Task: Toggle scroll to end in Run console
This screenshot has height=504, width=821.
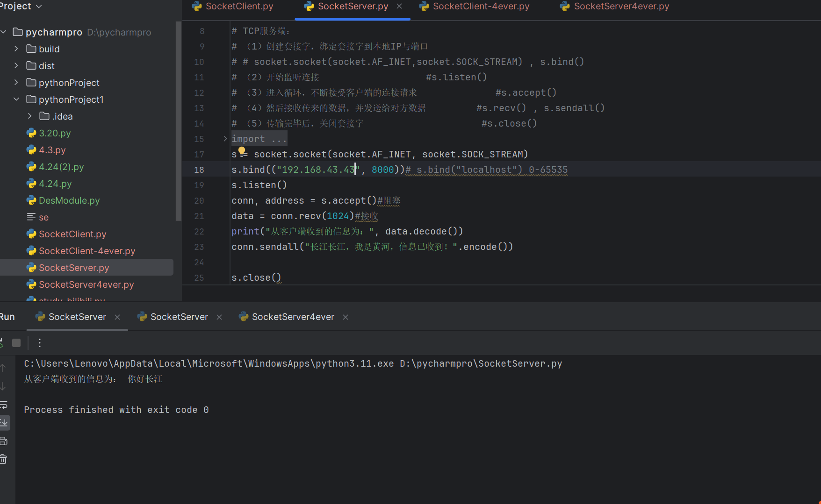Action: pos(4,423)
